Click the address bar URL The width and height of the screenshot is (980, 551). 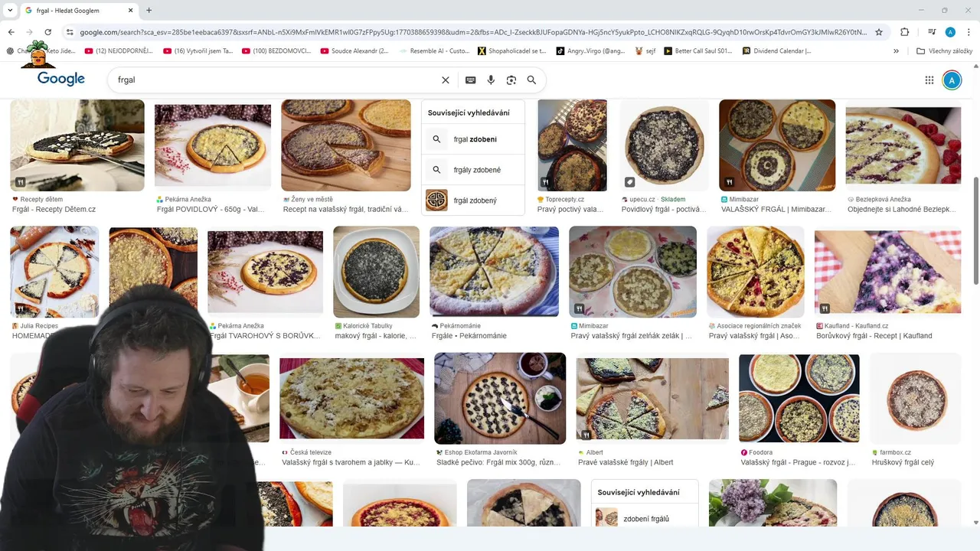(473, 32)
